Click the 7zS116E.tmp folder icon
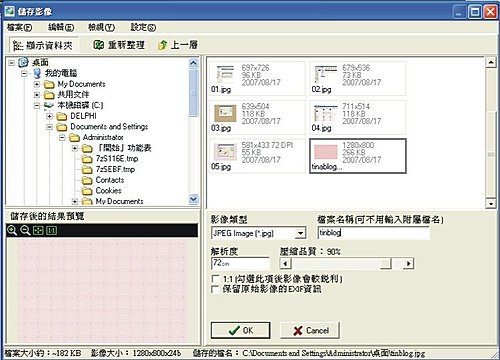This screenshot has width=500, height=360. 87,159
